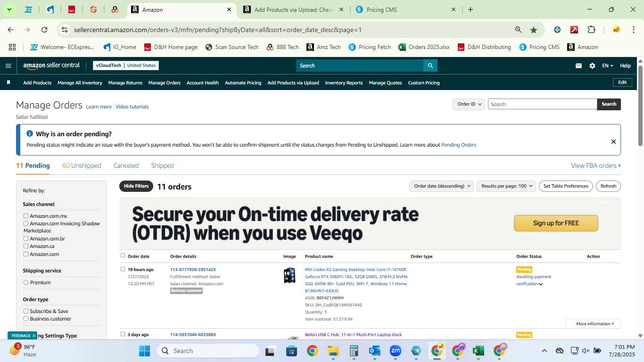
Task: Check the Business customer order type
Action: point(26,319)
